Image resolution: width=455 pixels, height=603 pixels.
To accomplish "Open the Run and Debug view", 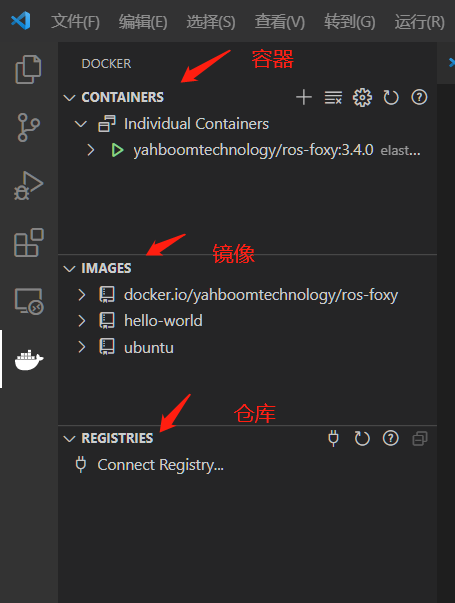I will [x=28, y=185].
